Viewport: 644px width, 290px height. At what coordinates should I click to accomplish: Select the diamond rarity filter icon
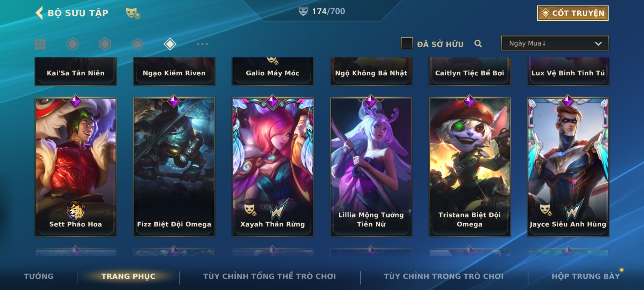tap(170, 44)
